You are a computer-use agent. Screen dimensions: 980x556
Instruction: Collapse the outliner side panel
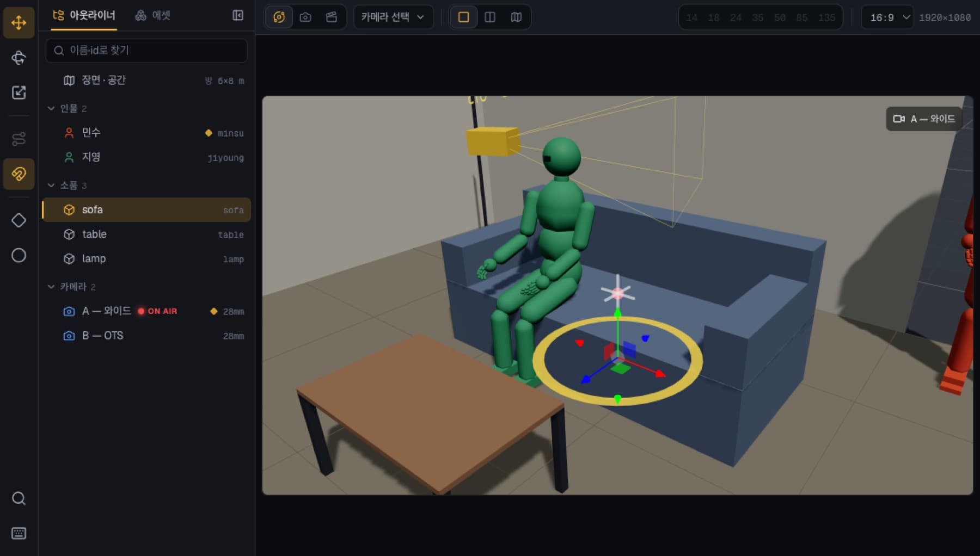point(238,15)
